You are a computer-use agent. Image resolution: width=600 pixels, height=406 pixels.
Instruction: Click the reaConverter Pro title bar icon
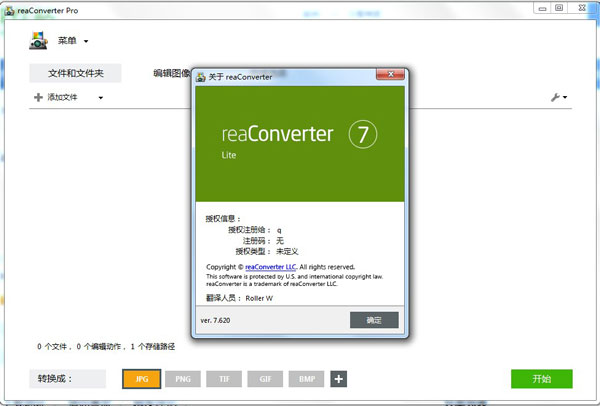pyautogui.click(x=9, y=11)
